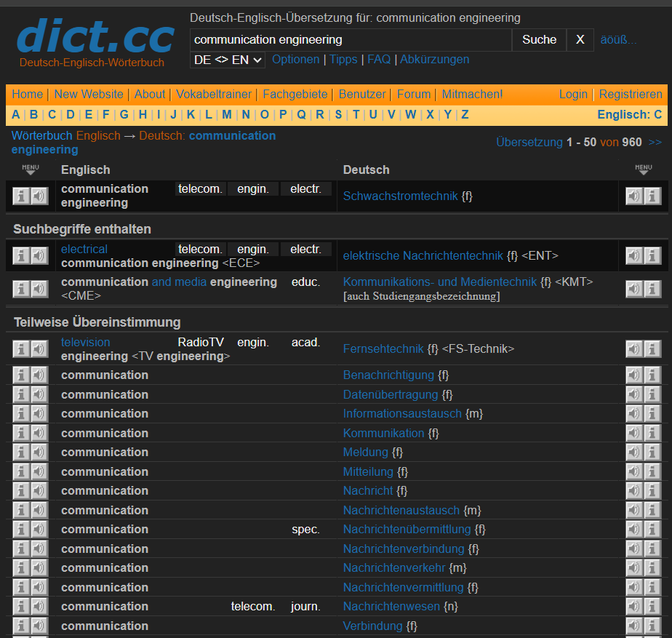The width and height of the screenshot is (672, 638).
Task: Click the Suche search button
Action: 539,40
